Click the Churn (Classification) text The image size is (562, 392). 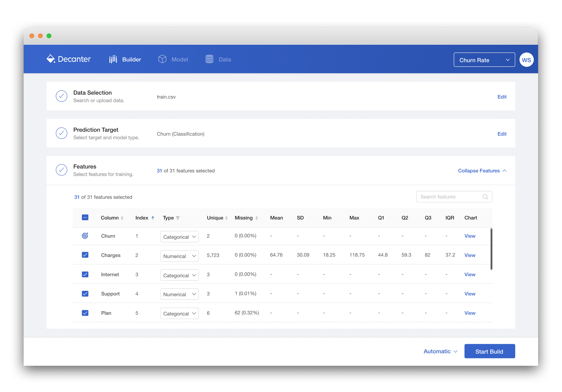click(x=180, y=134)
